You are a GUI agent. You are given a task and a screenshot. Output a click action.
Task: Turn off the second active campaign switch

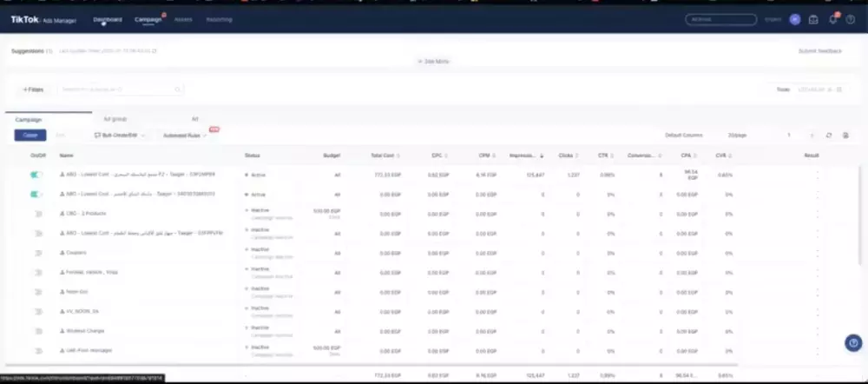(x=36, y=195)
